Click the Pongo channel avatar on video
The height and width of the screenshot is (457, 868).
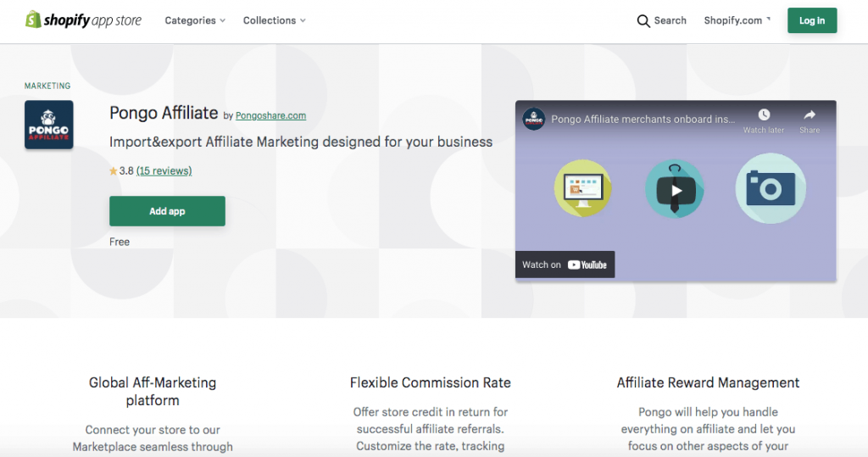[534, 119]
